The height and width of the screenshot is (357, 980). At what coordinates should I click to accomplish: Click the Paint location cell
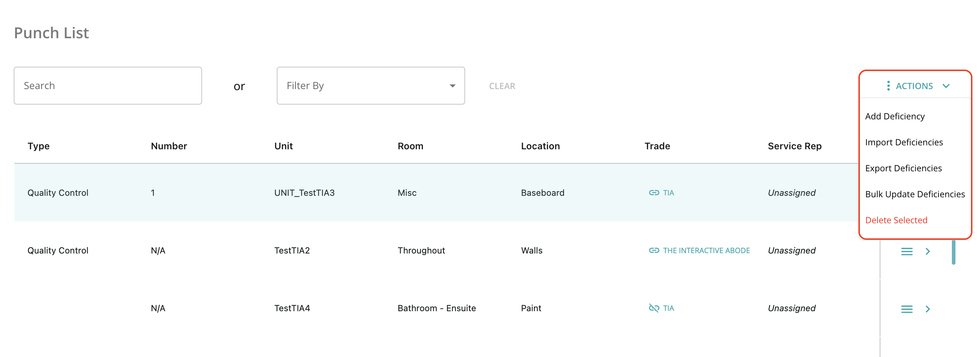click(531, 308)
